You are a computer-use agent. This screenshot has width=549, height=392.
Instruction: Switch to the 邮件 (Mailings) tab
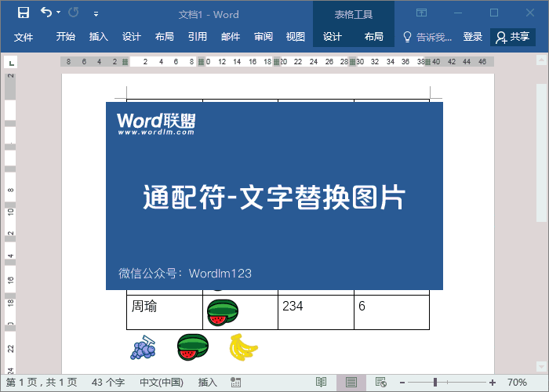coord(231,36)
